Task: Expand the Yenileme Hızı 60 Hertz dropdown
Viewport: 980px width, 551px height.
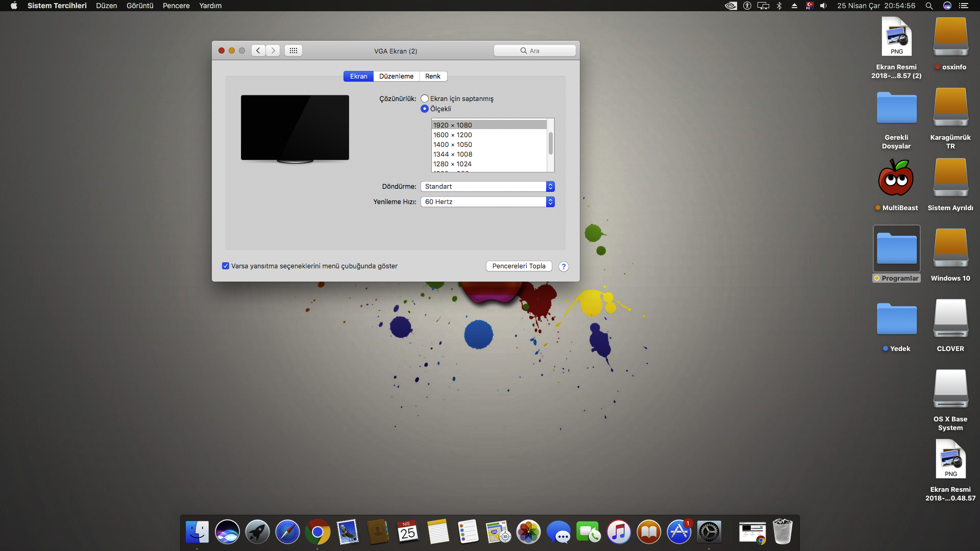Action: (487, 202)
